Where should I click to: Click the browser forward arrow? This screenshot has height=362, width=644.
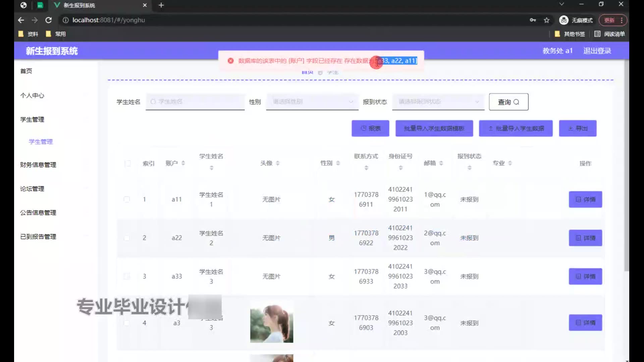pyautogui.click(x=35, y=20)
